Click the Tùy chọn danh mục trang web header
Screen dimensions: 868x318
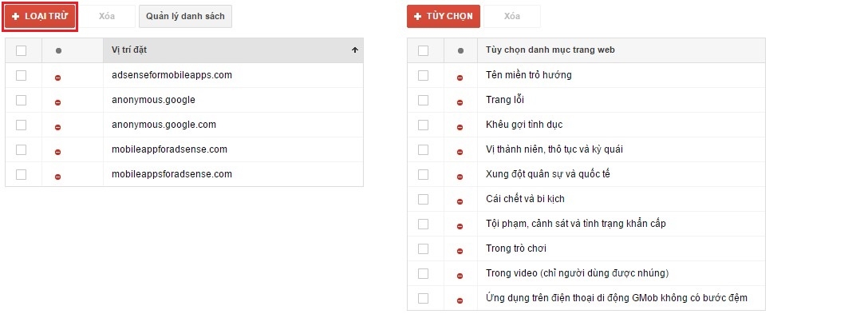pyautogui.click(x=550, y=50)
